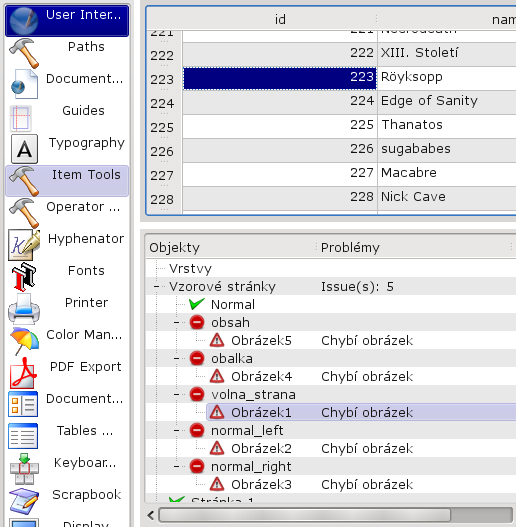Screen dimensions: 516x527
Task: Select the Nick Cave name cell
Action: 447,199
